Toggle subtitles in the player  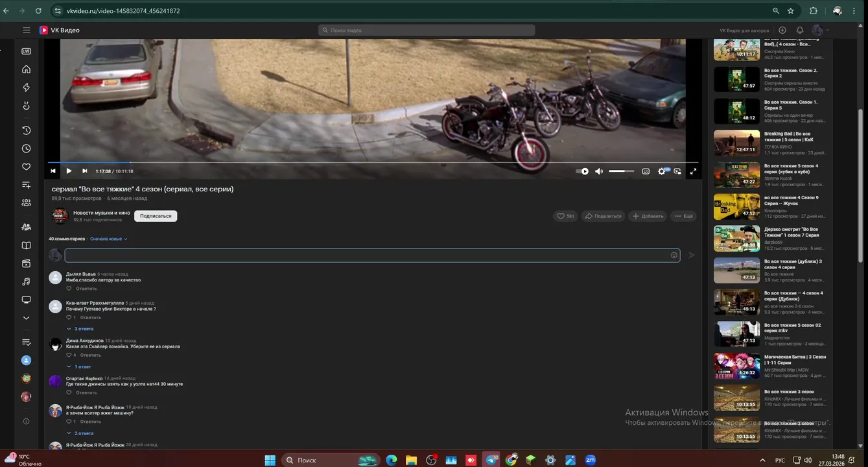646,171
